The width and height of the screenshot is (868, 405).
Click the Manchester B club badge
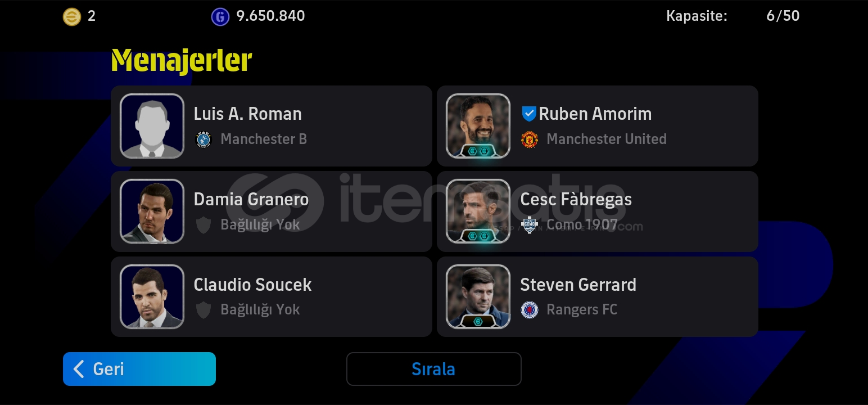[x=203, y=139]
